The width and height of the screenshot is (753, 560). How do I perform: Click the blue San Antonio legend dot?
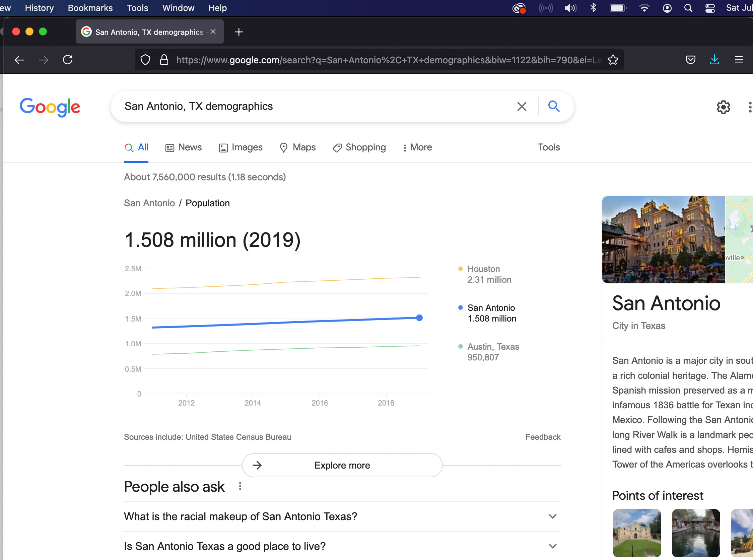tap(461, 307)
